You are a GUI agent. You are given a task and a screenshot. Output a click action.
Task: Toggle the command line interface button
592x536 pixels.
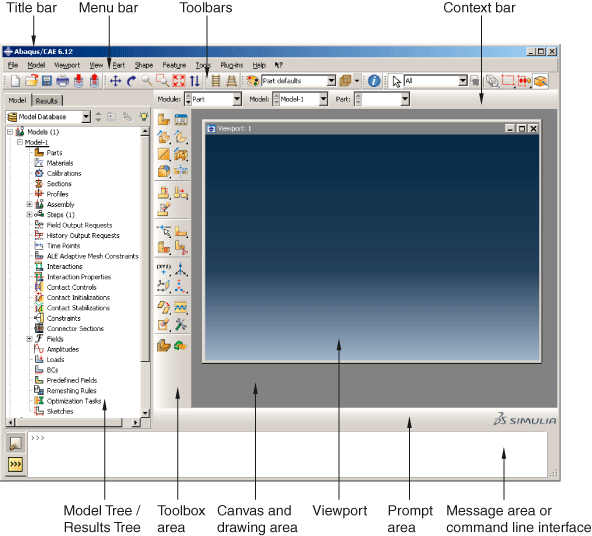[x=15, y=464]
